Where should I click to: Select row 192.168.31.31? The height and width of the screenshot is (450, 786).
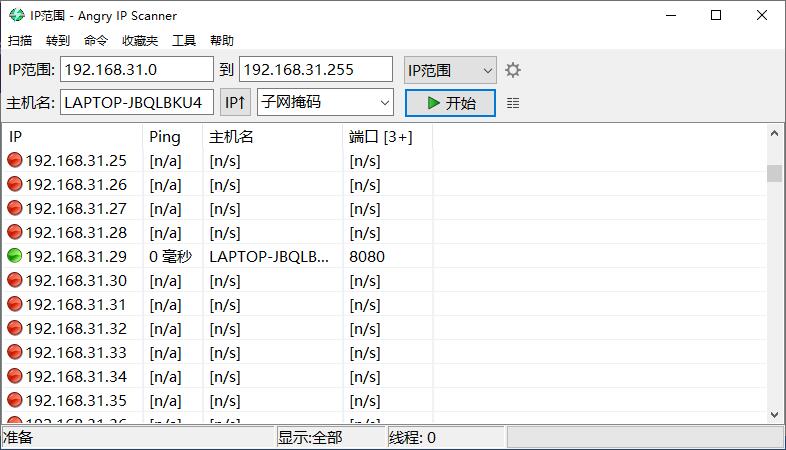point(384,304)
